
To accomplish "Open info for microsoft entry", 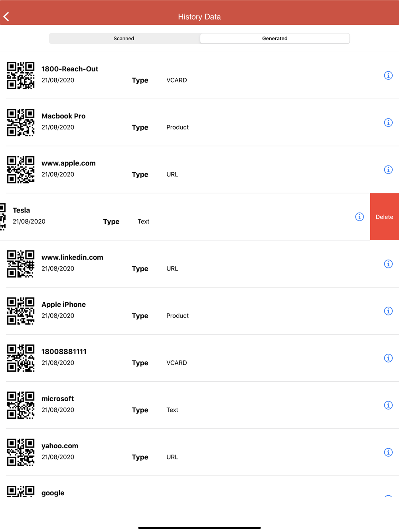I will [388, 405].
